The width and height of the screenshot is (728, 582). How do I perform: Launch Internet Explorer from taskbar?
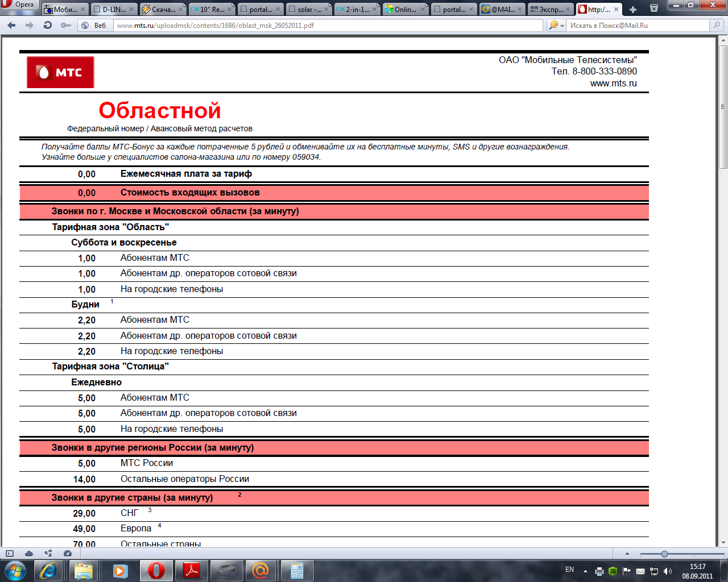[x=48, y=571]
